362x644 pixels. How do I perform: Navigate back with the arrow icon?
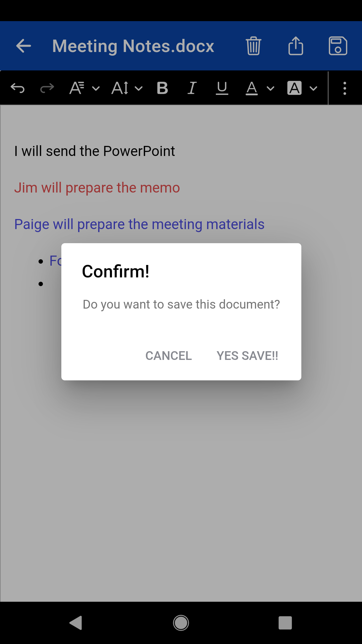23,46
